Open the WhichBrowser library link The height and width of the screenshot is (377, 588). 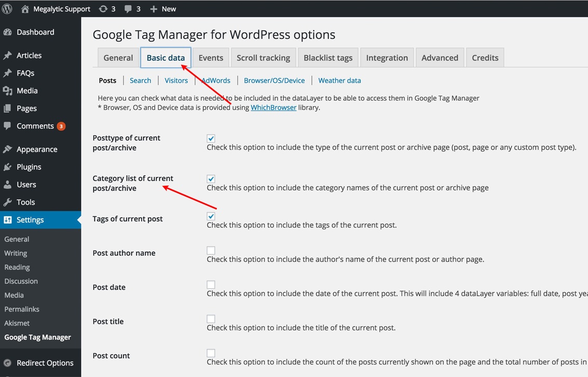click(x=274, y=107)
